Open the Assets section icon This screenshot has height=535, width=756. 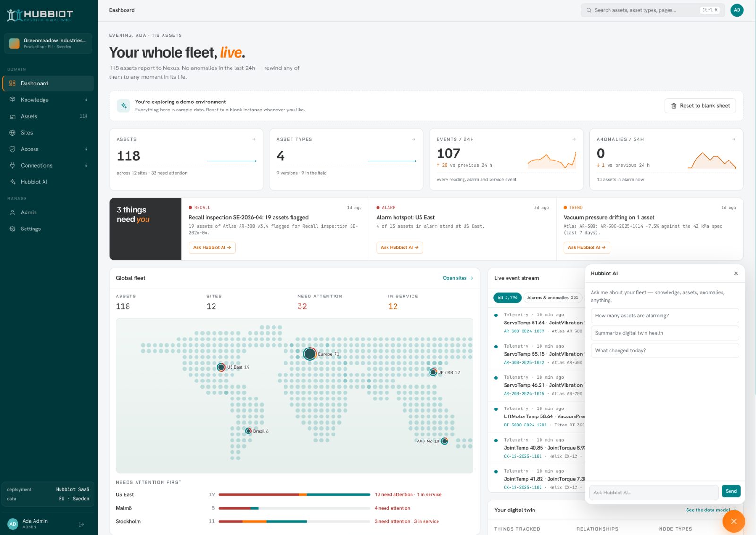tap(12, 116)
